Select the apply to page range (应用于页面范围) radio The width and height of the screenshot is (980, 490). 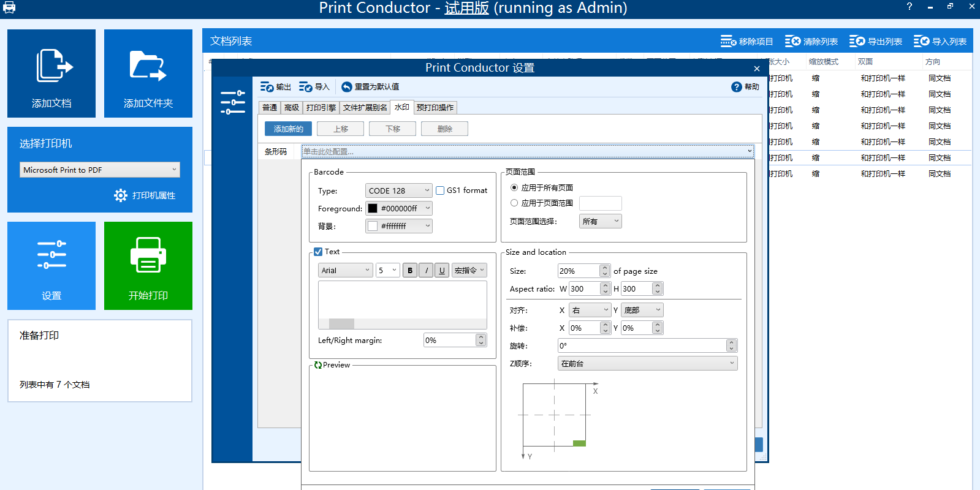coord(514,203)
